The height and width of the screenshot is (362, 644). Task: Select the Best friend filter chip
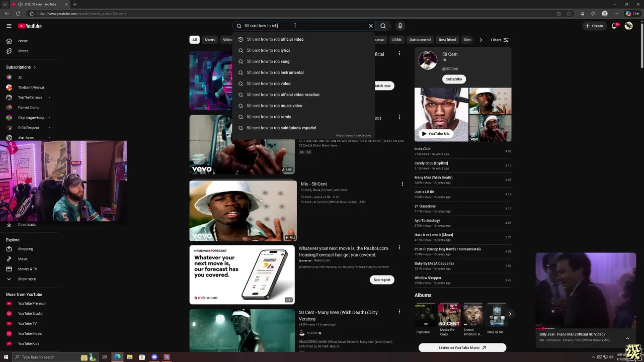(x=447, y=40)
